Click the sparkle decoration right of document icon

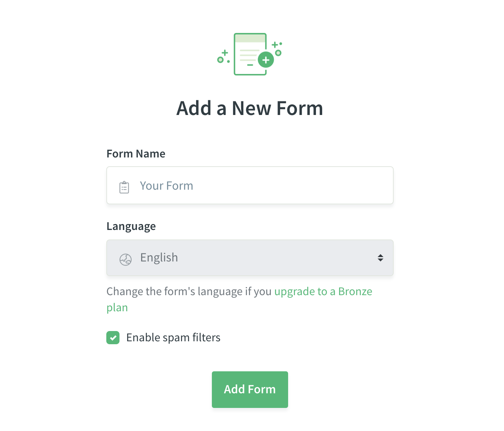[277, 49]
